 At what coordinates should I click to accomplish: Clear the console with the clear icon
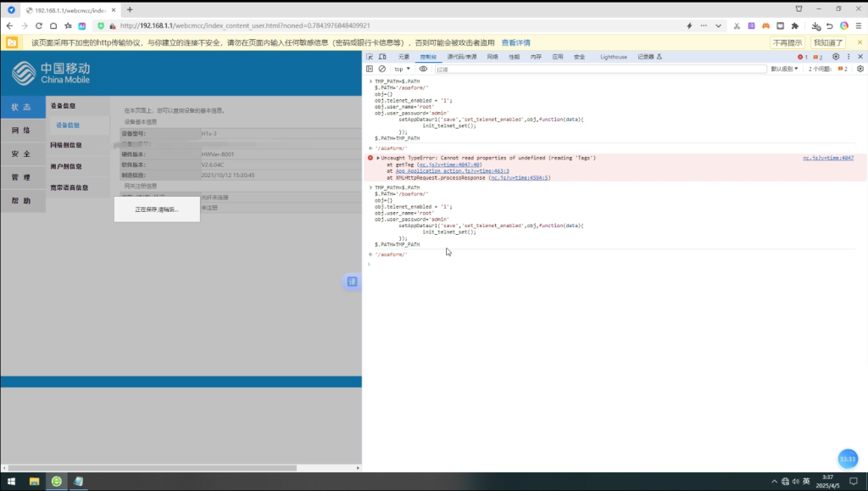click(x=381, y=69)
